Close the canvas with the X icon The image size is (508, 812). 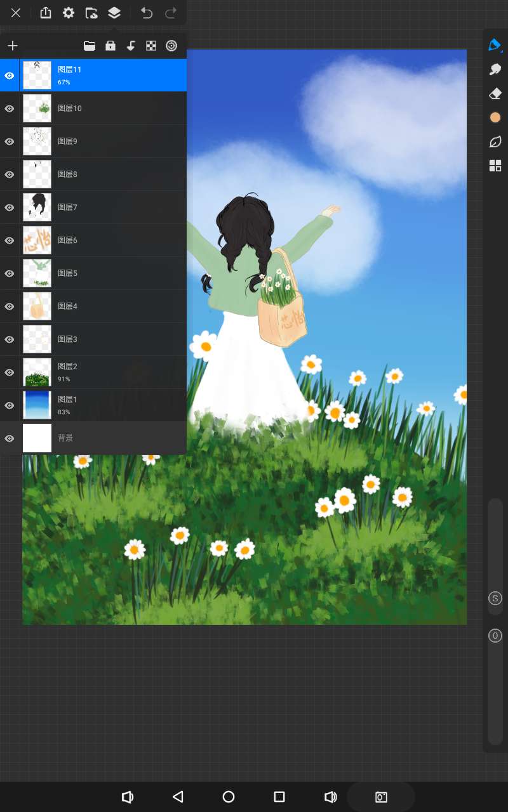coord(16,13)
